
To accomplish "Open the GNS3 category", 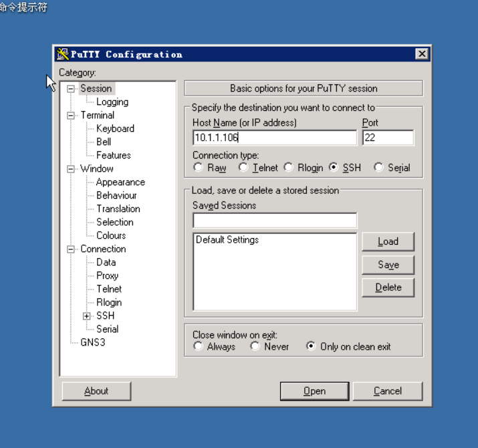I will (93, 342).
